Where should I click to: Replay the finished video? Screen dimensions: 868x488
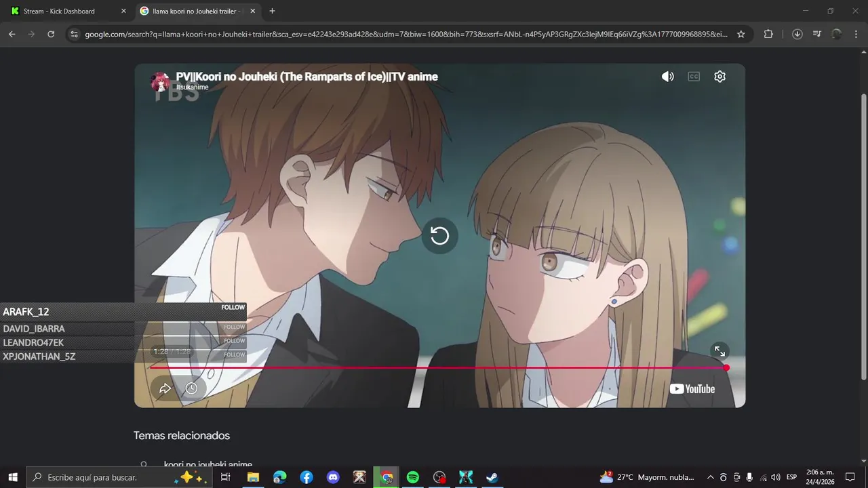pyautogui.click(x=439, y=236)
